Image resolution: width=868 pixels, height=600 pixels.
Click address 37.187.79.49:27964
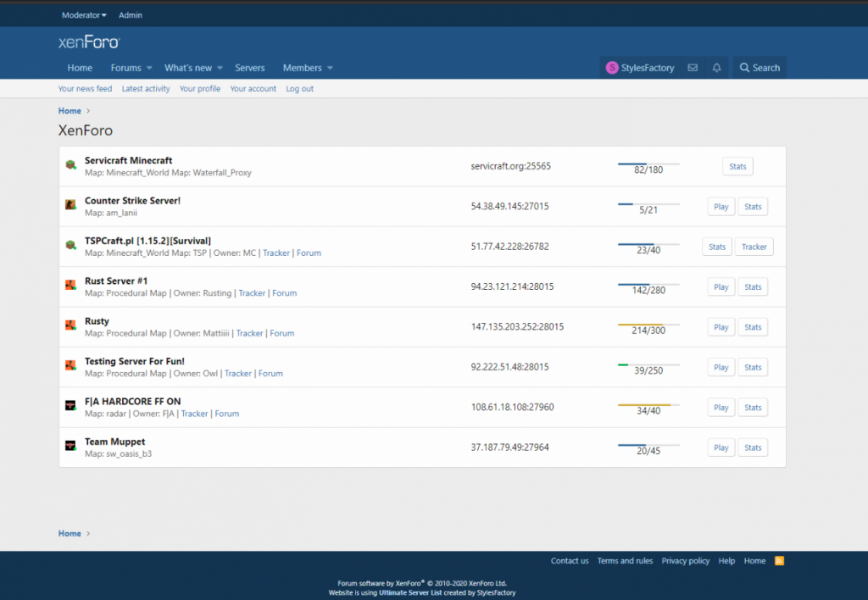click(x=509, y=447)
